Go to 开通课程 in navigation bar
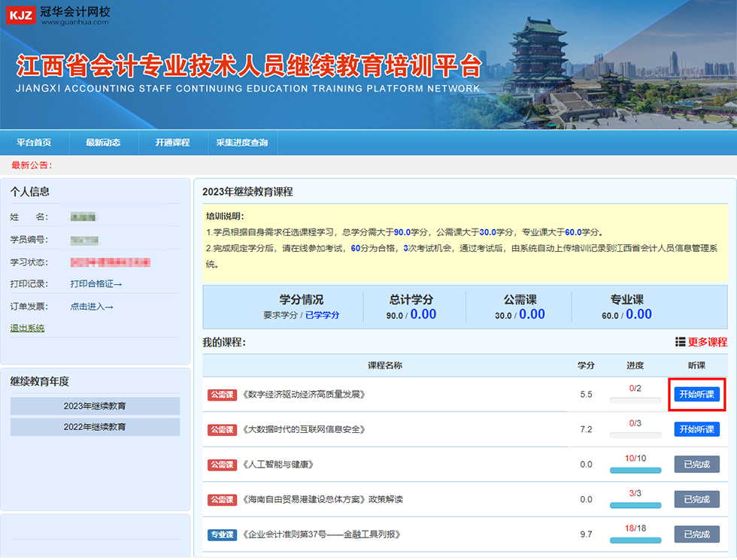 (x=172, y=142)
